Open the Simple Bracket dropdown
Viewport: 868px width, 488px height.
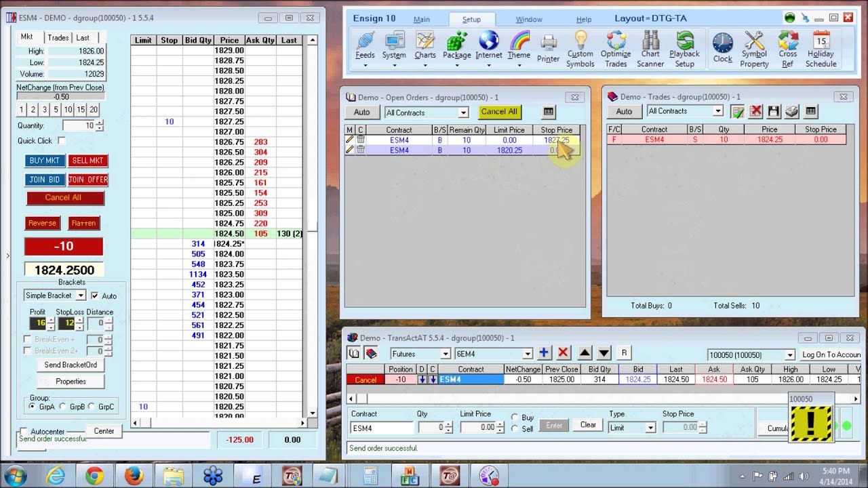click(x=81, y=296)
